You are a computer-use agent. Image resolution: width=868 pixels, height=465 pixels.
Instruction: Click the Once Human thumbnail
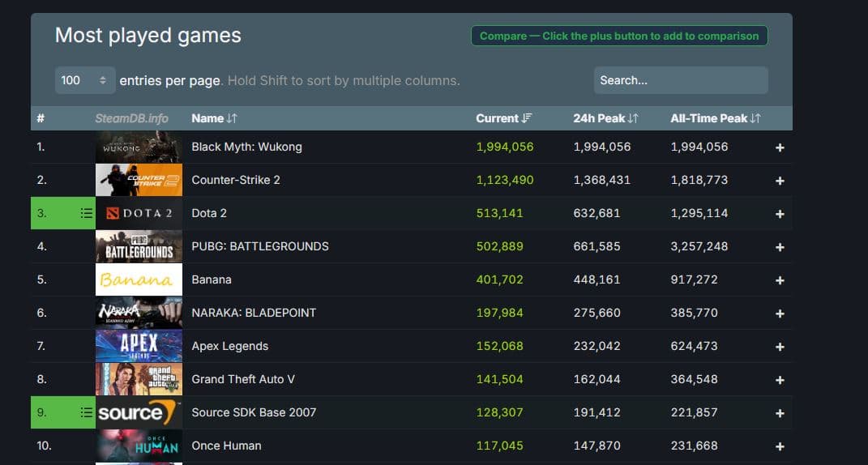[139, 446]
